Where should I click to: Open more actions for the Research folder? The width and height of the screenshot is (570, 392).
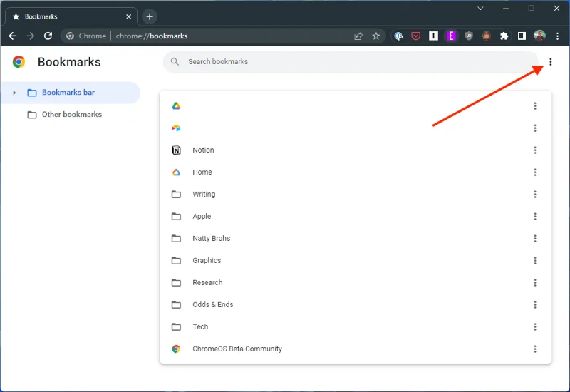pos(535,283)
